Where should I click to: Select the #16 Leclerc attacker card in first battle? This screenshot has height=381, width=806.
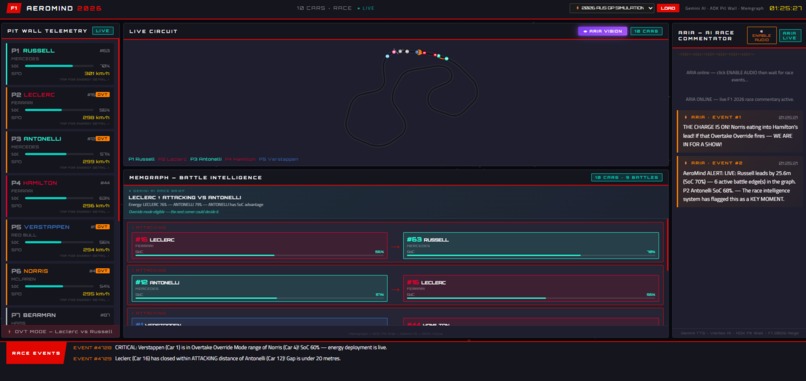(x=260, y=245)
